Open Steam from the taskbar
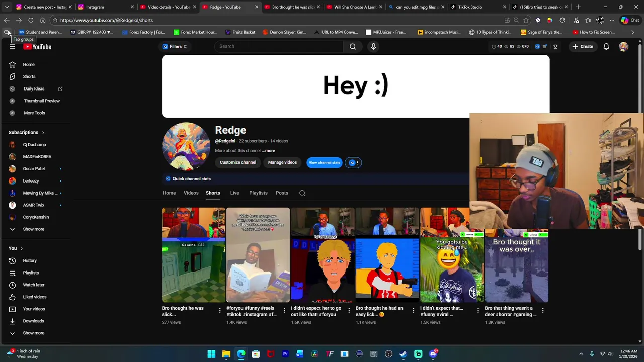Image resolution: width=644 pixels, height=362 pixels. tap(403, 354)
